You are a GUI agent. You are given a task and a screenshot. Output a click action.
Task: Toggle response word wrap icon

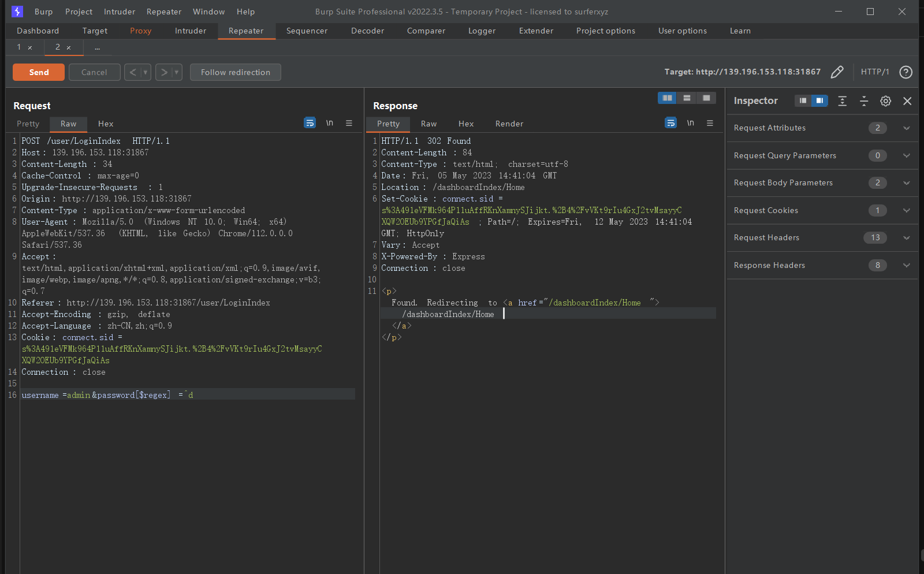(670, 123)
